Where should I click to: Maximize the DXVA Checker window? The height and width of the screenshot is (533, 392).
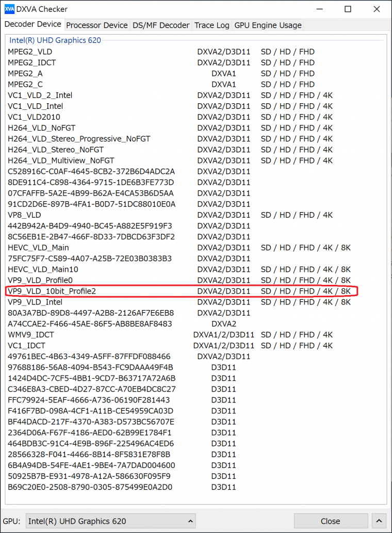point(348,9)
